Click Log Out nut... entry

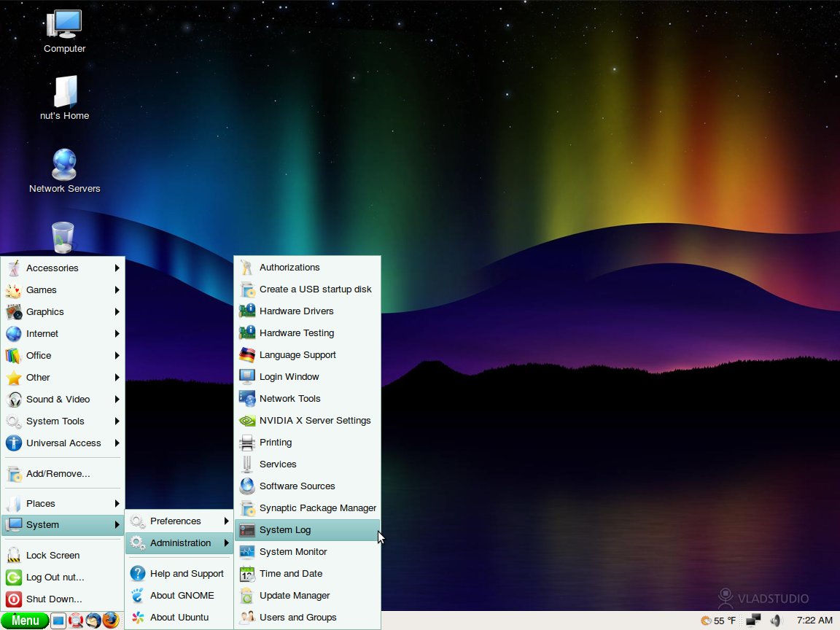63,577
